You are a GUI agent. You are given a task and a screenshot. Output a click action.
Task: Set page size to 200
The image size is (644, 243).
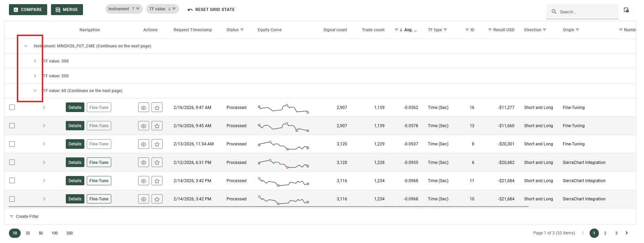click(70, 233)
